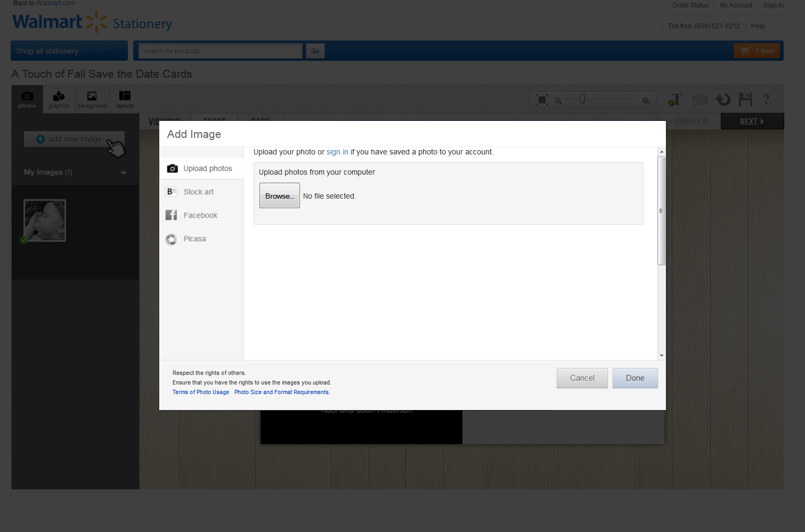805x532 pixels.
Task: Click the undo arrow icon
Action: (x=723, y=100)
